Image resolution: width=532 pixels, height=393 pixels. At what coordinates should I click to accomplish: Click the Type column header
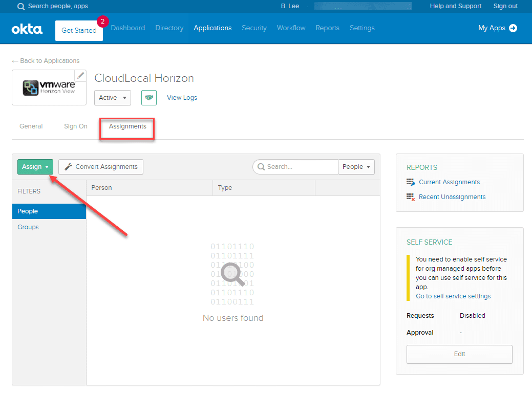(264, 188)
